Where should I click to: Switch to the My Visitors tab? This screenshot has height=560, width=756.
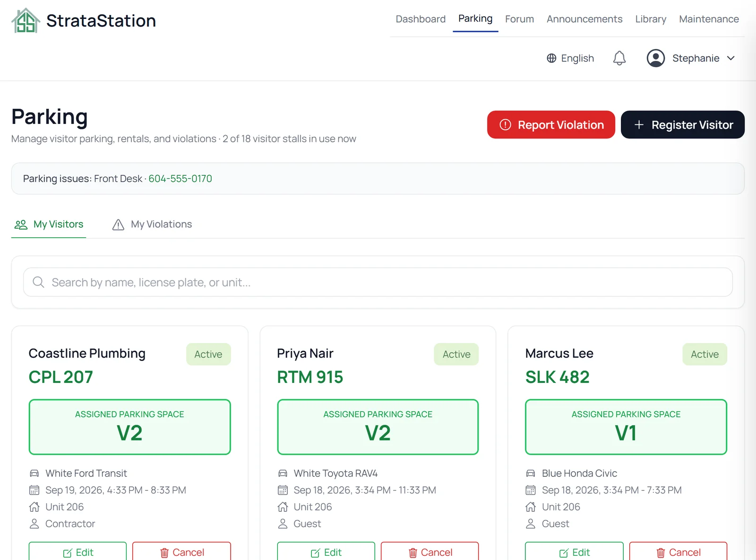pos(49,224)
